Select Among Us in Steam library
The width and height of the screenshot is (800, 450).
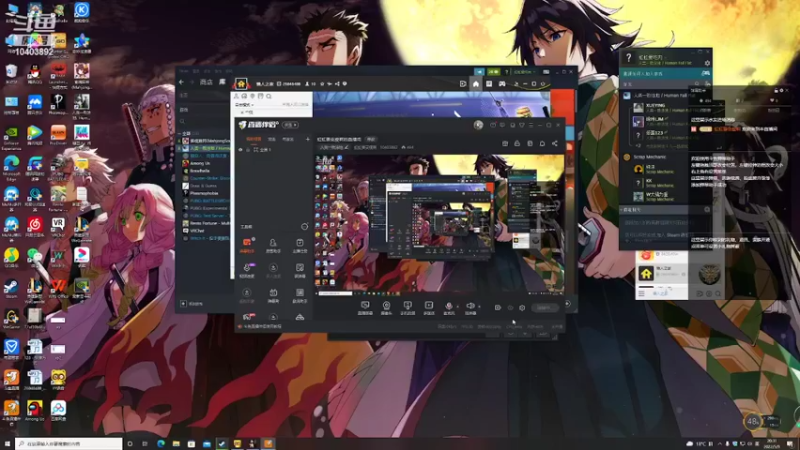(x=199, y=163)
